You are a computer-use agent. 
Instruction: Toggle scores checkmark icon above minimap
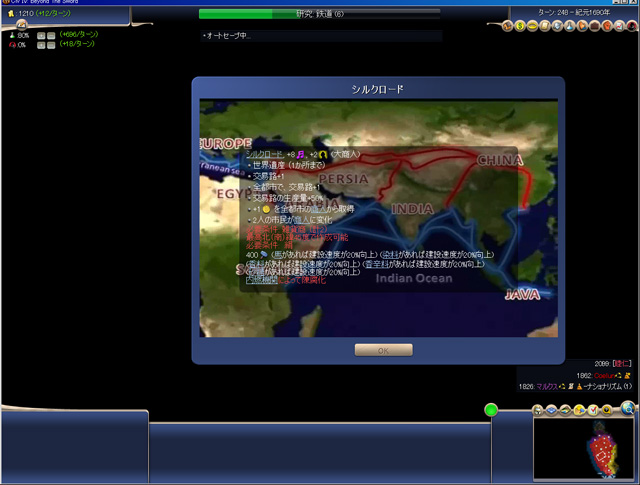point(593,410)
